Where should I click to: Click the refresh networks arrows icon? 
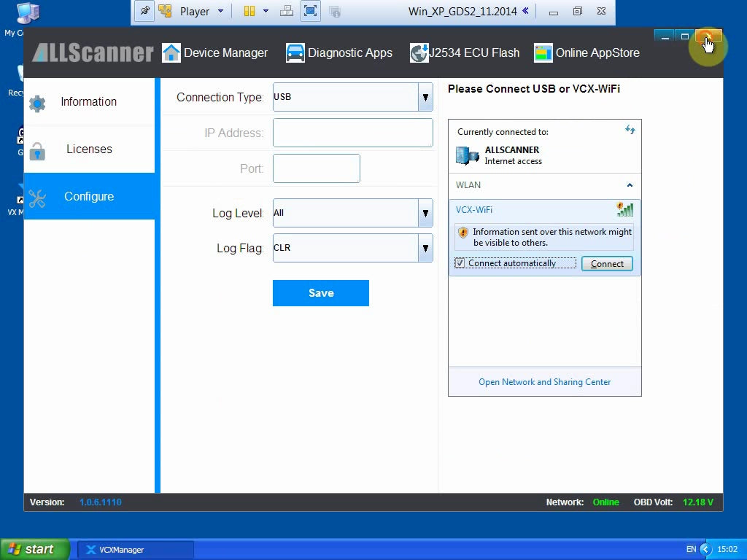point(630,130)
